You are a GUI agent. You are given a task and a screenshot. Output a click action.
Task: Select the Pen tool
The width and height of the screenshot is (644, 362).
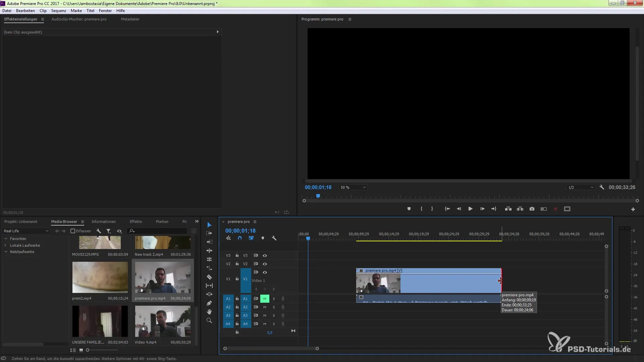tap(209, 303)
